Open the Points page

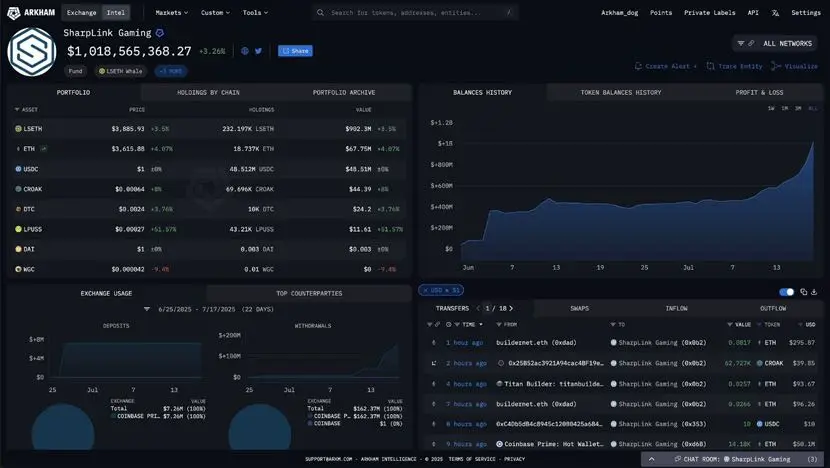tap(661, 13)
